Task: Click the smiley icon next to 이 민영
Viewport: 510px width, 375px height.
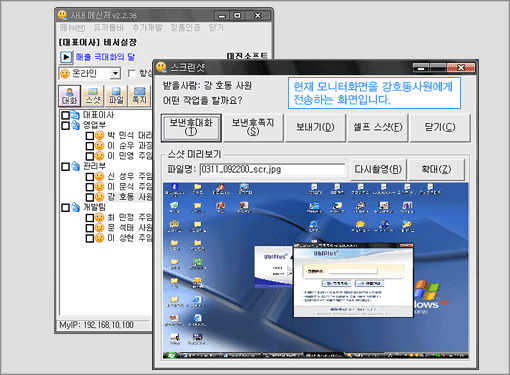Action: (99, 156)
